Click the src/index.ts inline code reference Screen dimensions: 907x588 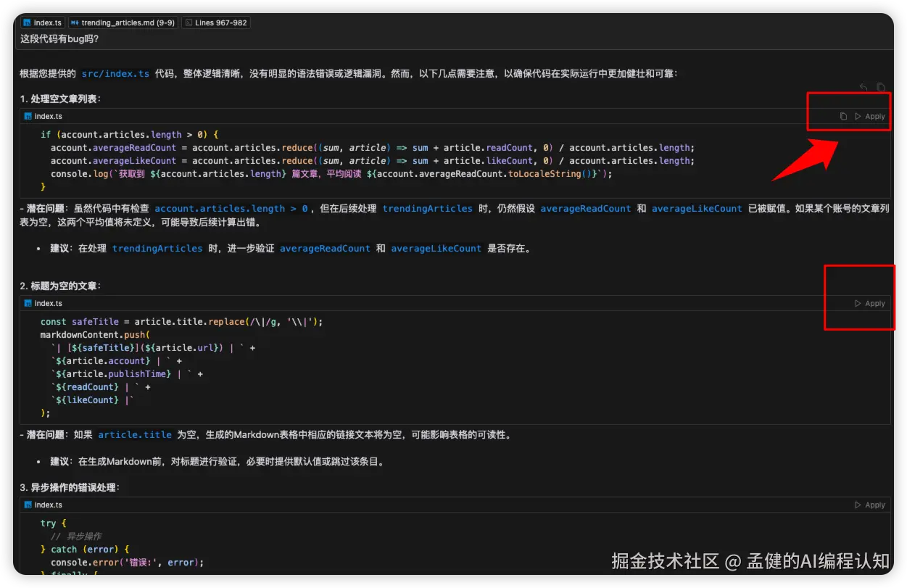point(115,73)
